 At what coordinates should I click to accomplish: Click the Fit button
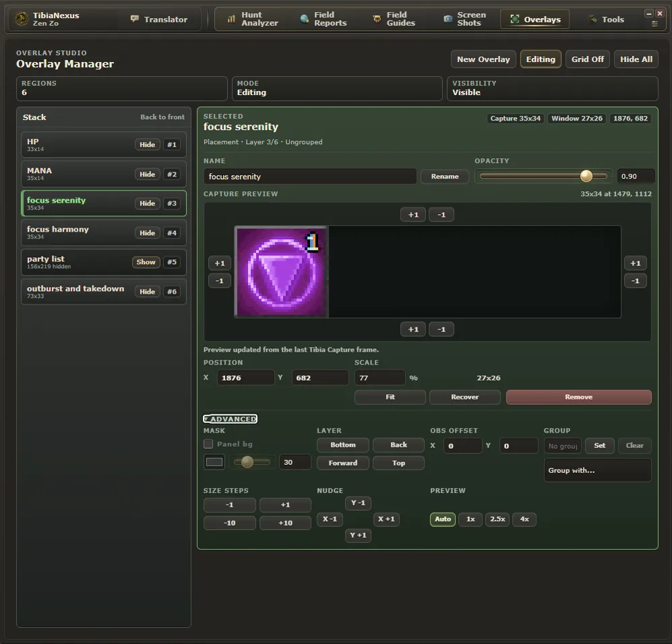pos(390,397)
